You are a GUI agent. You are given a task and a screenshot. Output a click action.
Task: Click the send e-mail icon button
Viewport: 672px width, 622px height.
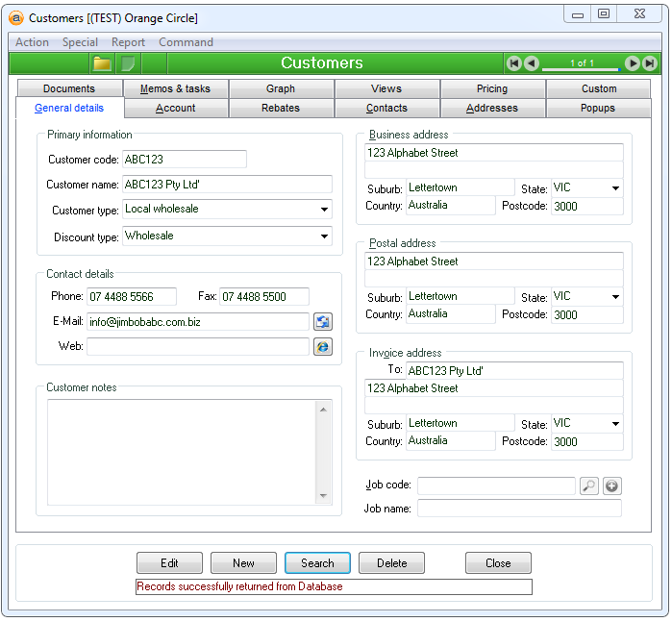click(x=323, y=322)
